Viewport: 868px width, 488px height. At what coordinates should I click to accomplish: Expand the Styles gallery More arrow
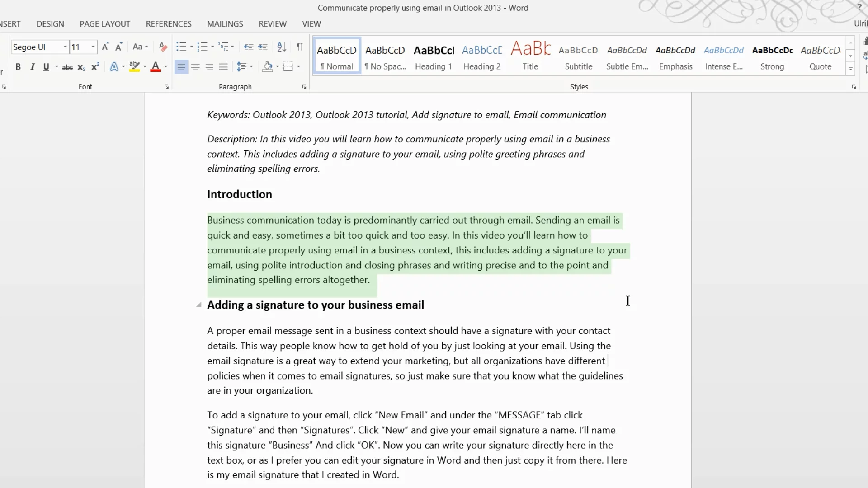(850, 69)
